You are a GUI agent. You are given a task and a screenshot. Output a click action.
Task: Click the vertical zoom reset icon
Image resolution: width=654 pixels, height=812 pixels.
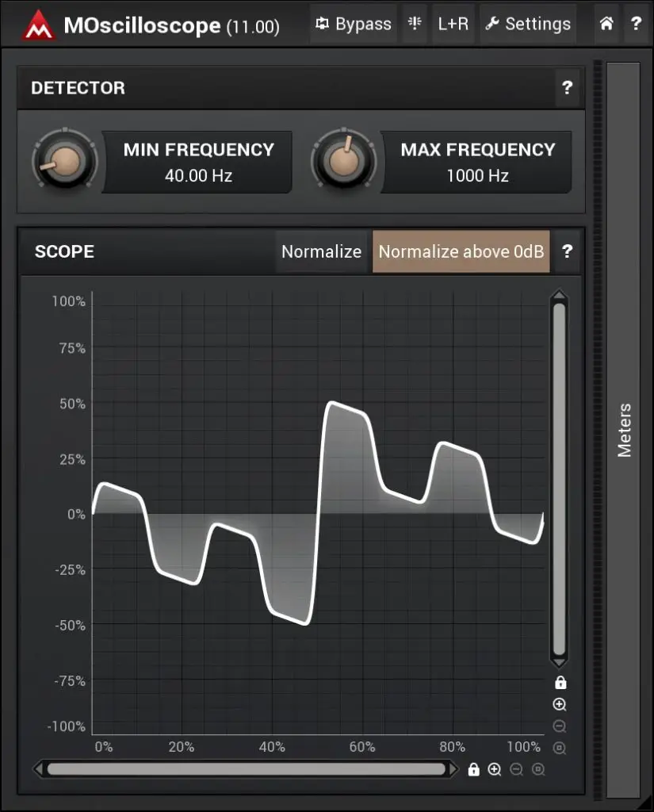point(560,748)
